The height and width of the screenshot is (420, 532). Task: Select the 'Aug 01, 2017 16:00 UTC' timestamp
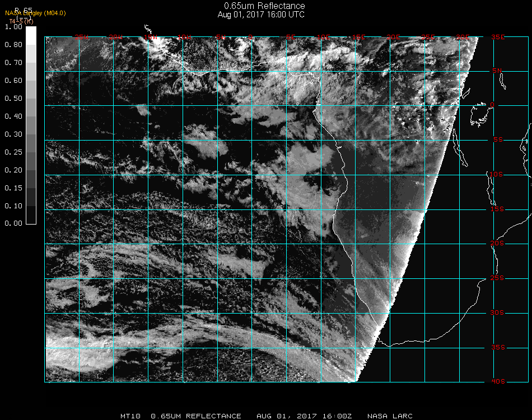261,15
